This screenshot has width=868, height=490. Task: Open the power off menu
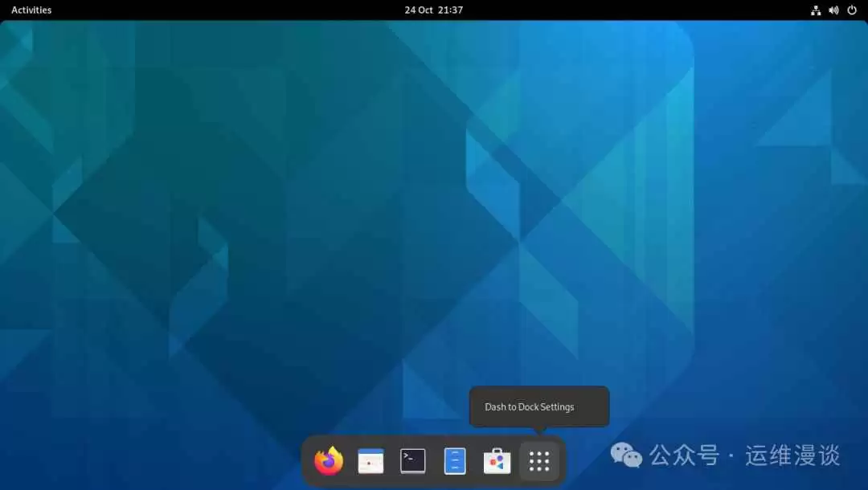coord(851,10)
